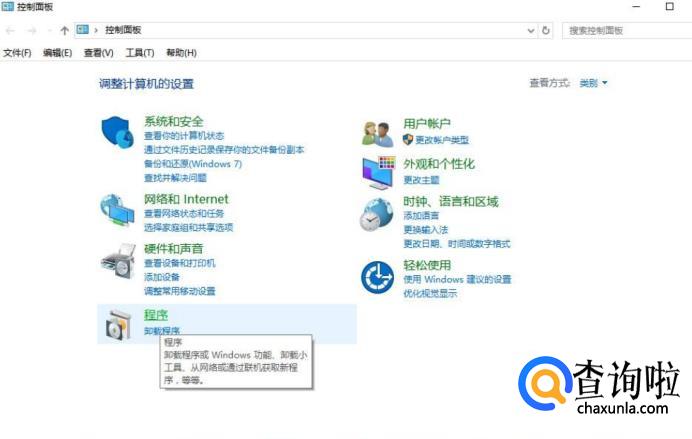Open the Appearance and Personalization monitor icon
Screen dimensions: 692x439
click(x=378, y=173)
